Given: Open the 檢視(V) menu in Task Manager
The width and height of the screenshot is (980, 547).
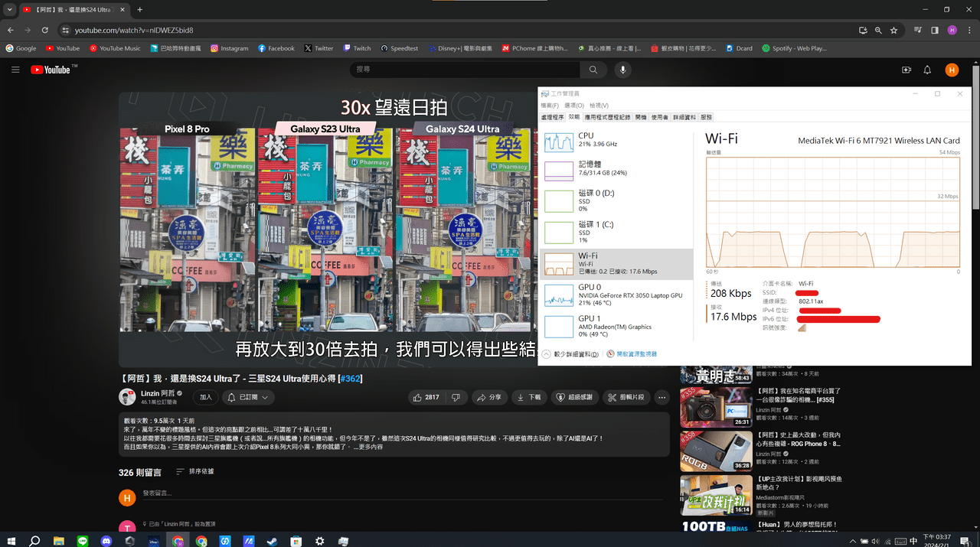Looking at the screenshot, I should pos(599,106).
